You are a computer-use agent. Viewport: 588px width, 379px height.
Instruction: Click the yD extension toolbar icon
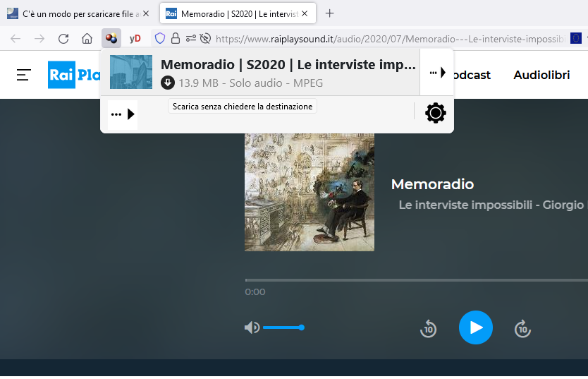pos(135,38)
